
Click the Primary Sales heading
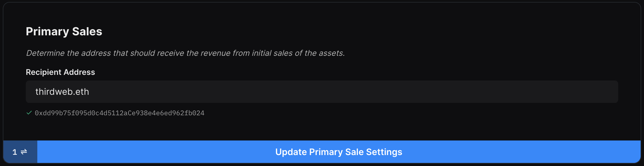pos(64,31)
